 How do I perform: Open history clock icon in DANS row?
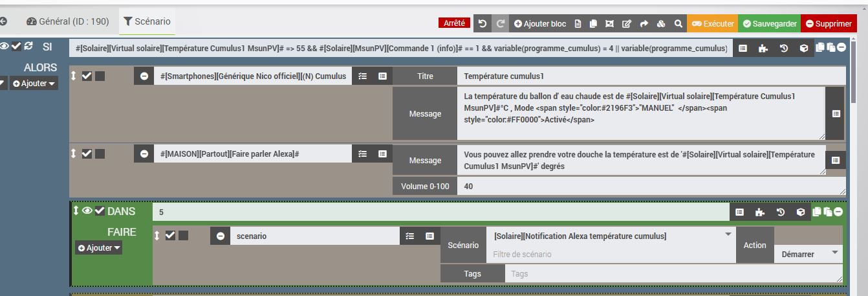pos(781,212)
